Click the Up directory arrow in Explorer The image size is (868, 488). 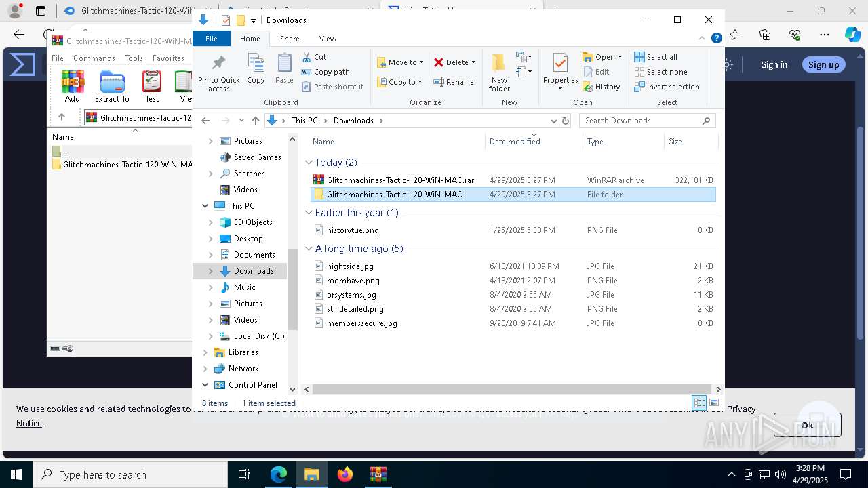pyautogui.click(x=255, y=121)
